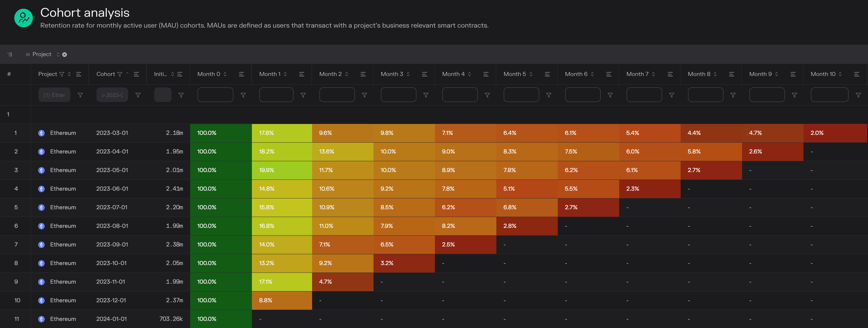868x328 pixels.
Task: Open filter options beside Month 6 filter box
Action: 610,95
